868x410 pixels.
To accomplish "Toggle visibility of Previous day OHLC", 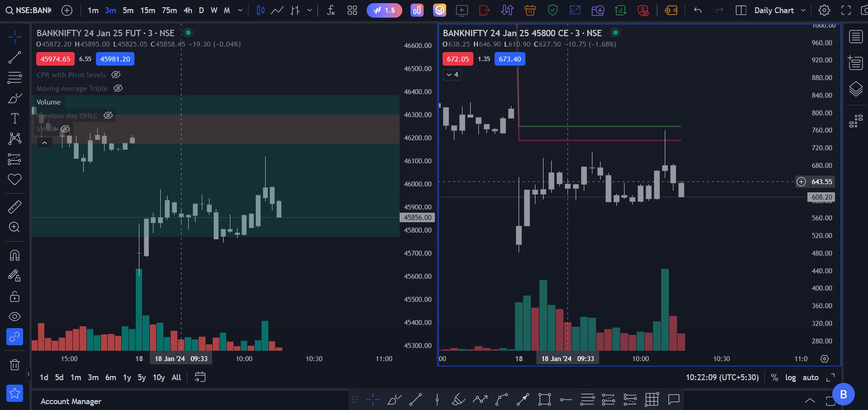I will [x=108, y=115].
